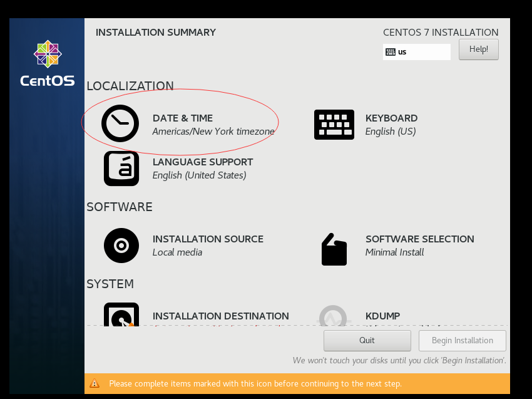Screen dimensions: 532x399
Task: Click the CentOS logo in sidebar
Action: point(48,63)
